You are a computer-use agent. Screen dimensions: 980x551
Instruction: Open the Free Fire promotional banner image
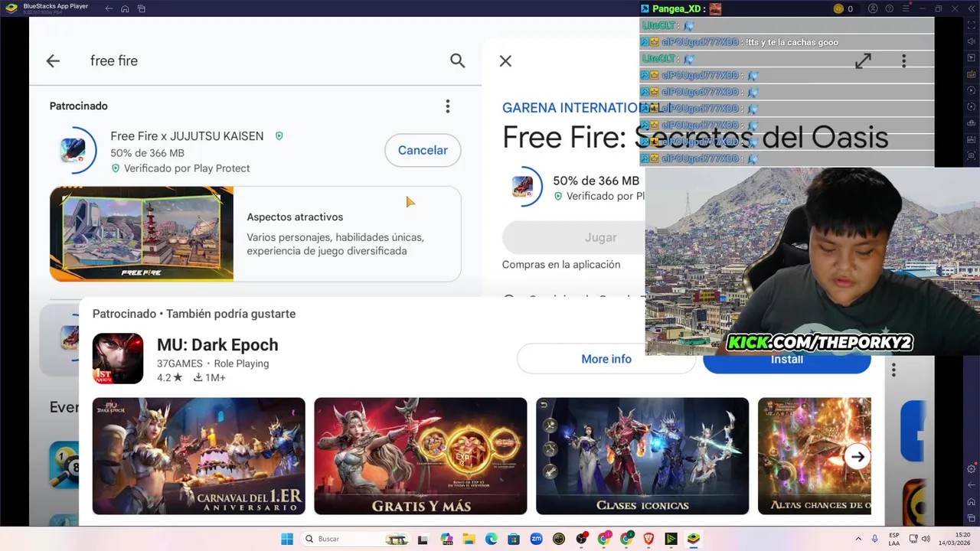tap(142, 233)
